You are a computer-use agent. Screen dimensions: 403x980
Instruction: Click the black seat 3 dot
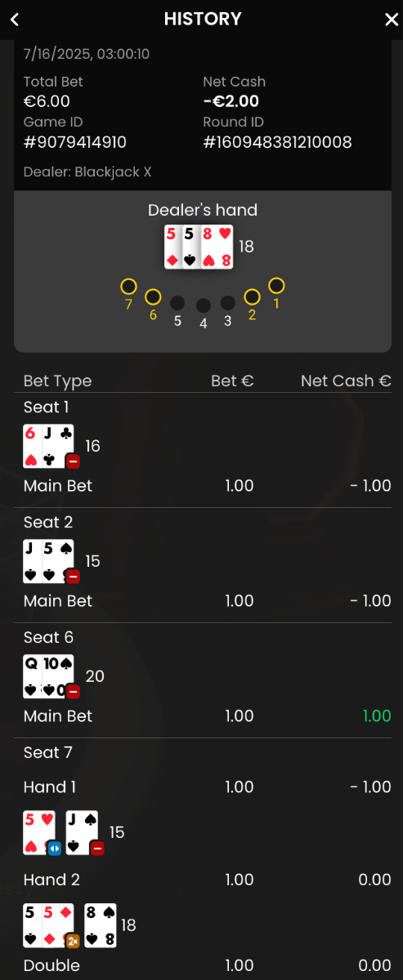[228, 303]
